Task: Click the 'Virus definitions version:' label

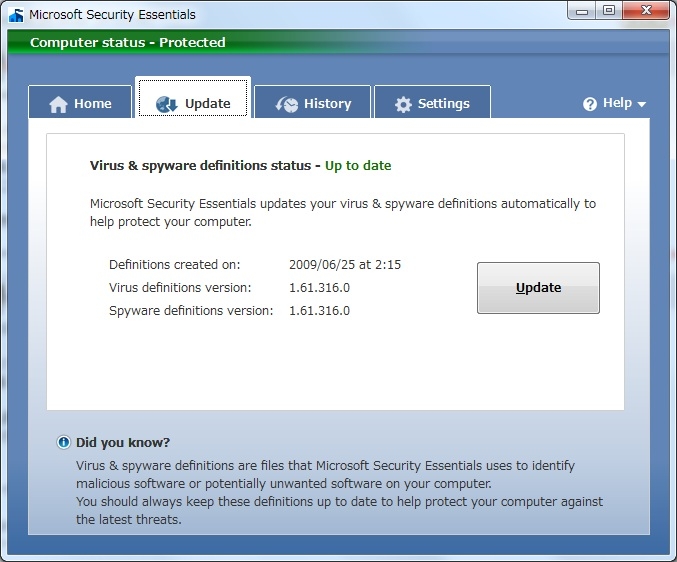Action: click(180, 287)
